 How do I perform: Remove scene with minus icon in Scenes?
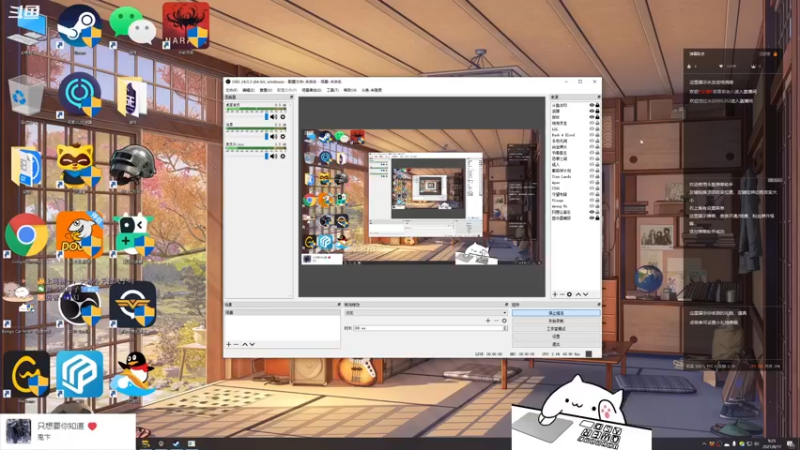[x=236, y=344]
